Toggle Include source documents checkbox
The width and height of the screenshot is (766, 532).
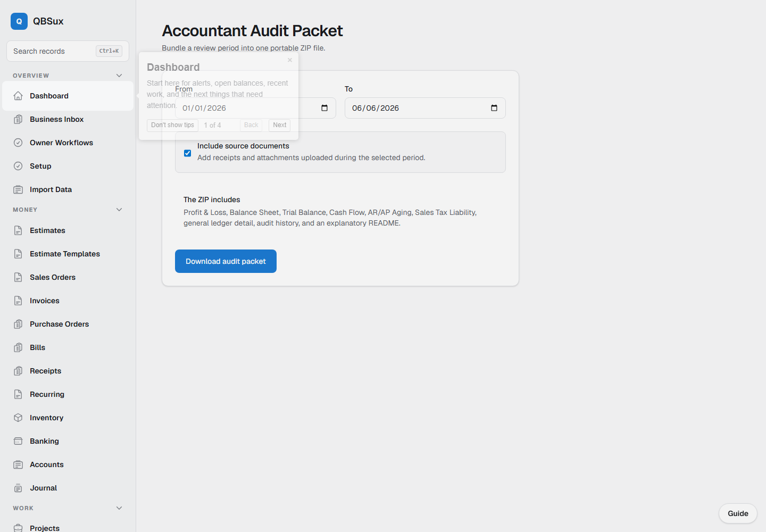coord(188,153)
